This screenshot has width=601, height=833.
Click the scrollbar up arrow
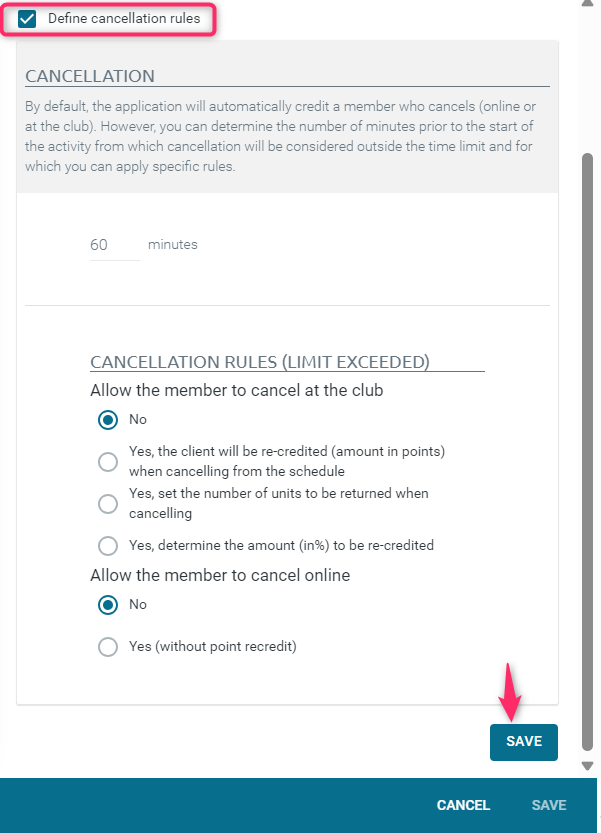click(x=587, y=3)
